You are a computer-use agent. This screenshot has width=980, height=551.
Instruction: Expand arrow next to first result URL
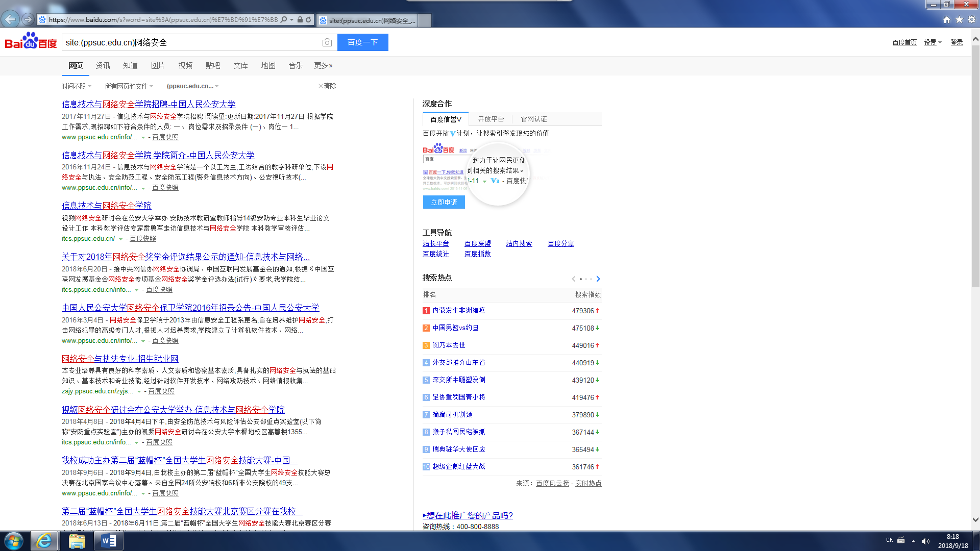[143, 137]
